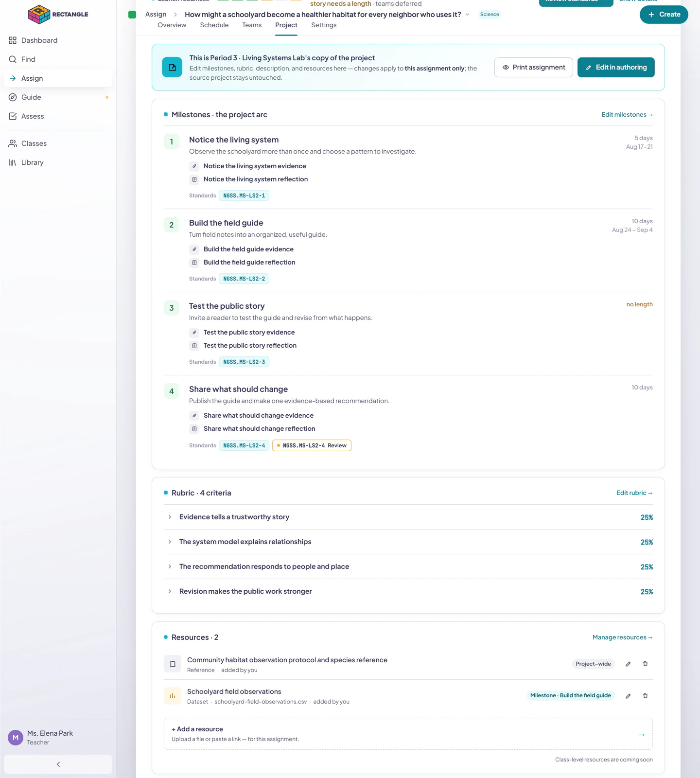Screen dimensions: 700x778
Task: Open Dashboard from the sidebar
Action: point(58,40)
